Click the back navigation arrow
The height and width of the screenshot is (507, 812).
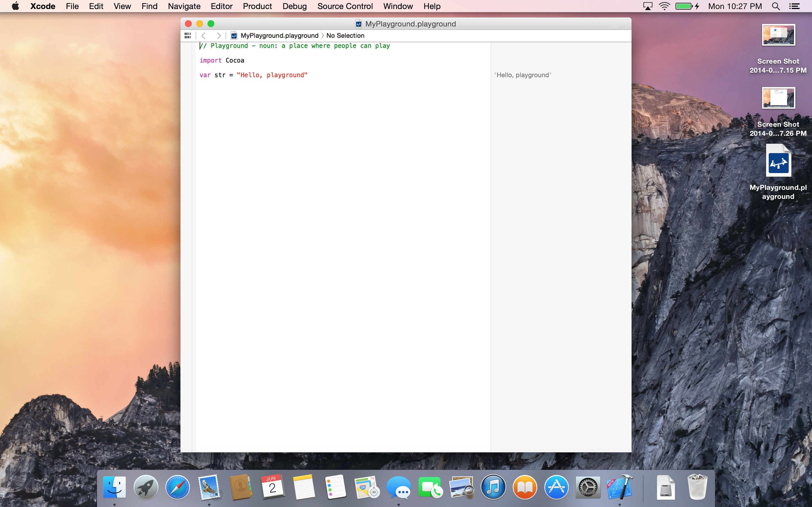[203, 35]
